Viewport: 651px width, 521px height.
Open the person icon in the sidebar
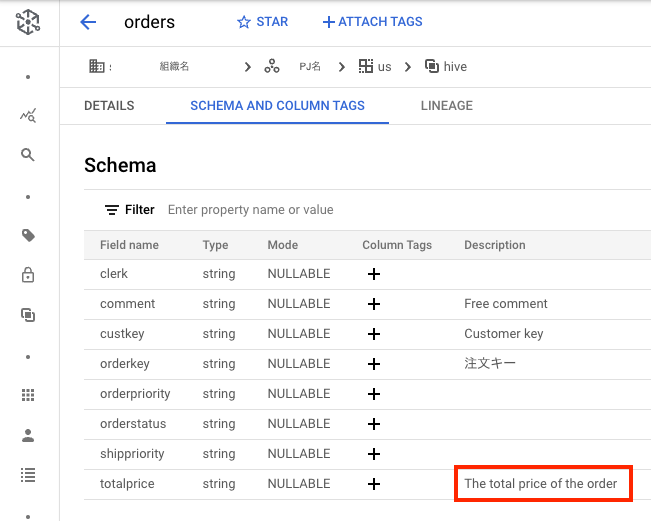[28, 435]
